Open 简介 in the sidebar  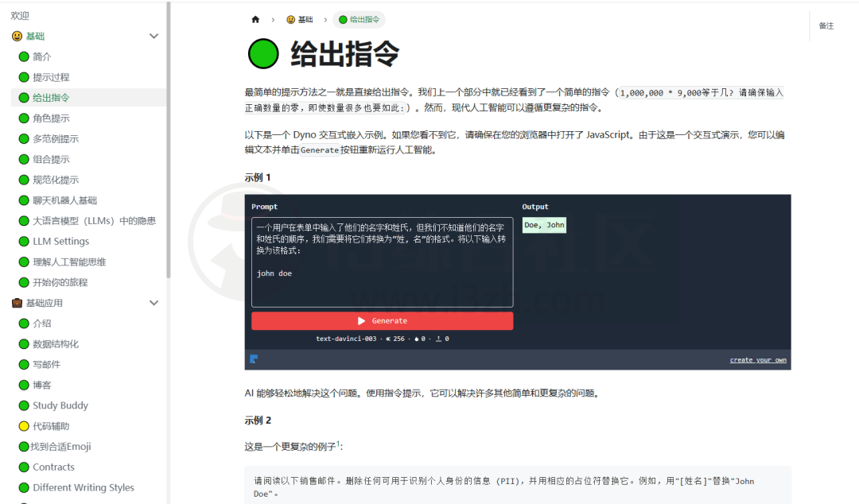pyautogui.click(x=41, y=56)
